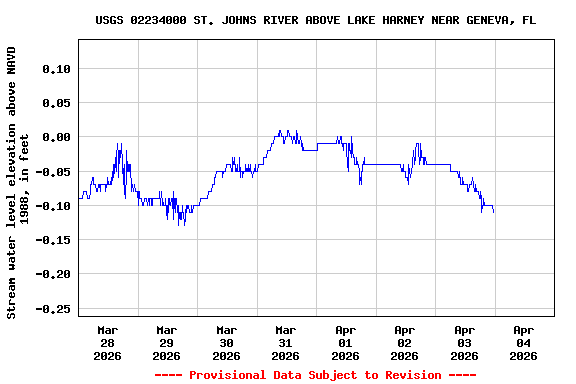Image resolution: width=576 pixels, height=384 pixels.
Task: Click the x-axis date 'Apr 03 2026'
Action: tap(464, 343)
